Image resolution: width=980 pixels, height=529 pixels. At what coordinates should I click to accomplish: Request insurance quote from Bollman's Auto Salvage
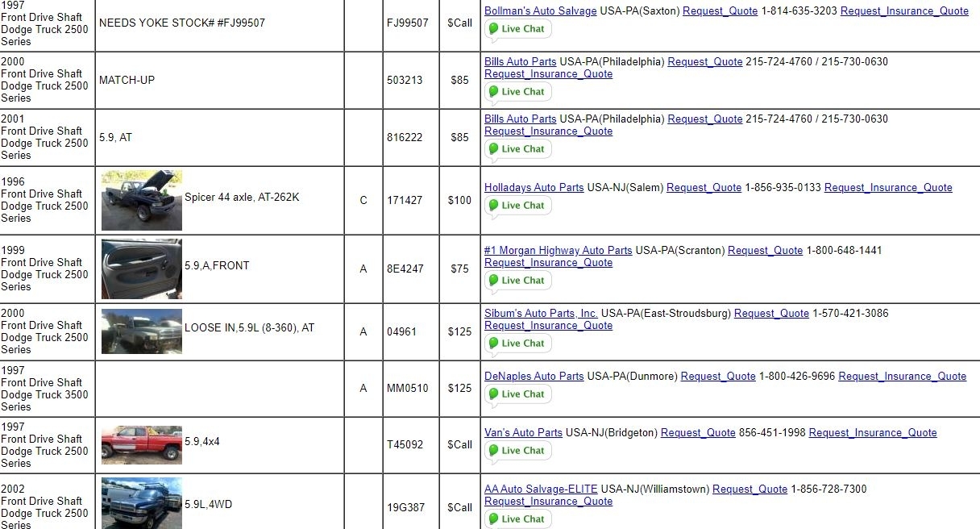coord(904,11)
